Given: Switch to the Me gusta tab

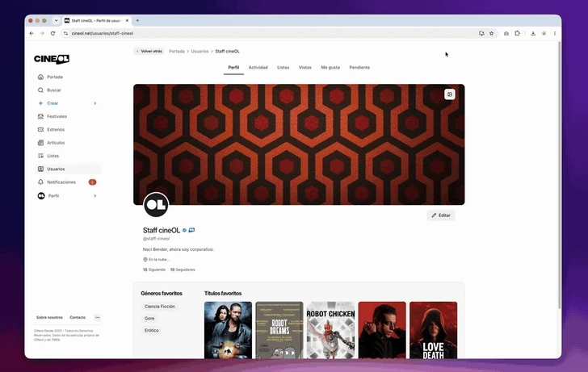Looking at the screenshot, I should pos(330,68).
